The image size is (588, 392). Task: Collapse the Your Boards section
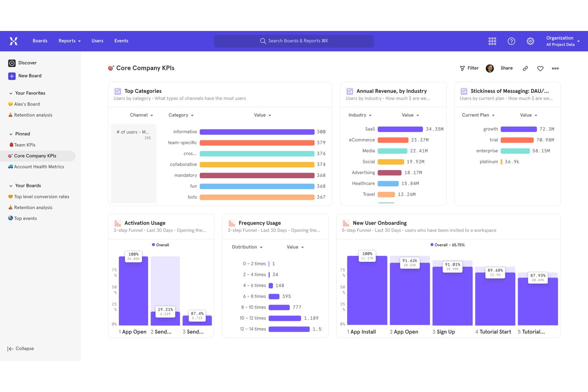click(x=11, y=186)
